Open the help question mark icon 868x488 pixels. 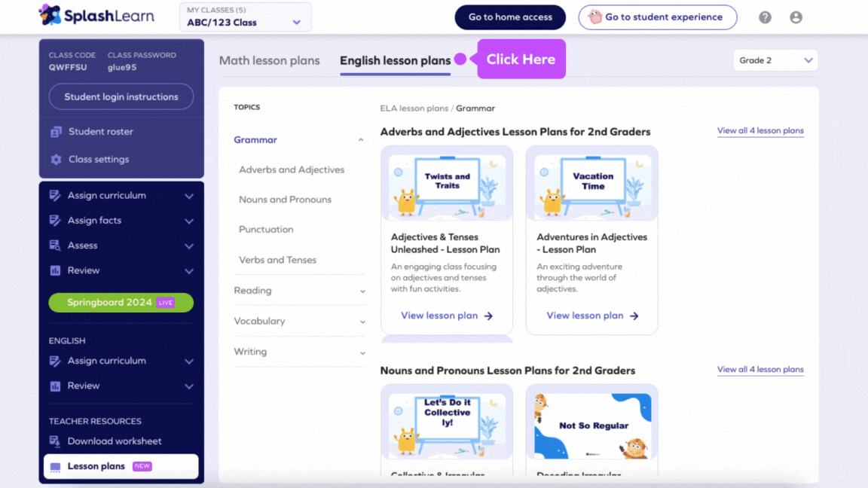(765, 17)
